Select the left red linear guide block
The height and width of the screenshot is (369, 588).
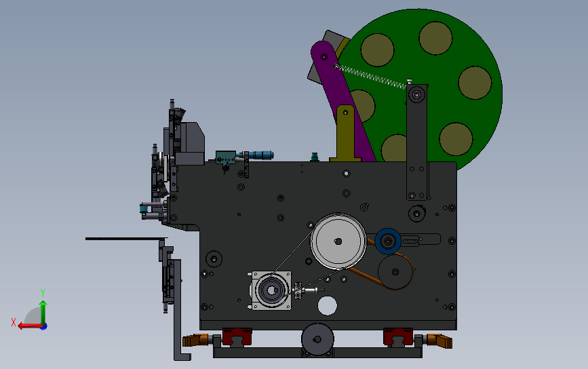tap(237, 336)
